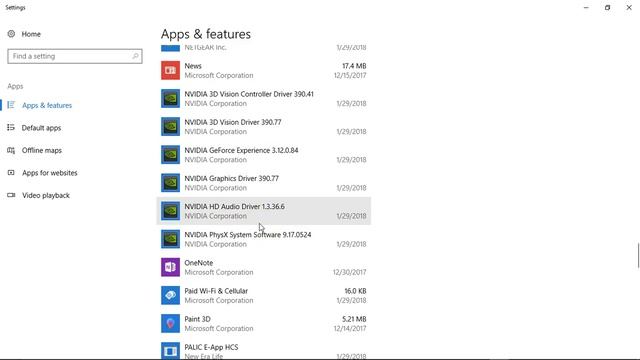The height and width of the screenshot is (360, 640).
Task: Click Paid Wi-Fi & Cellular name
Action: (x=216, y=291)
